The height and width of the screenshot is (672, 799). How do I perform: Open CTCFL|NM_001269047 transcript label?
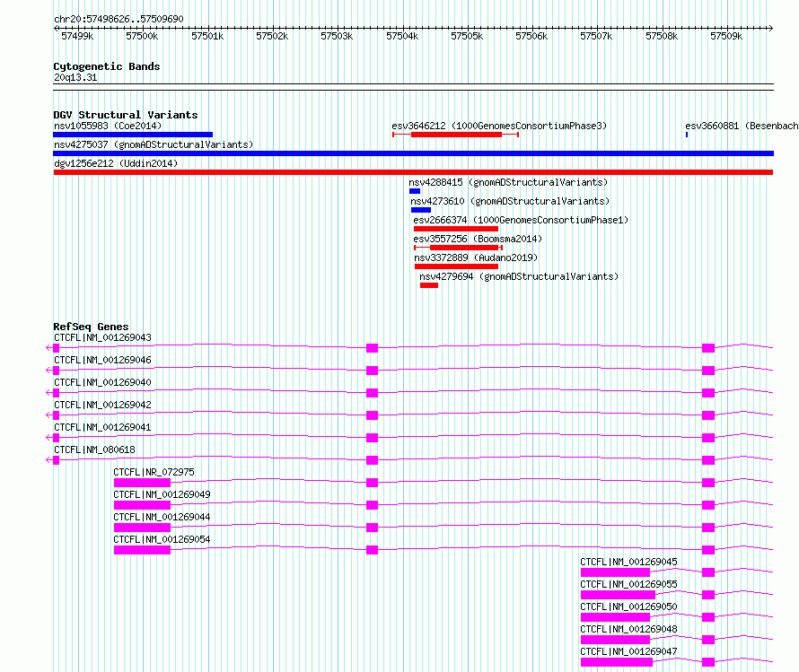click(x=628, y=651)
